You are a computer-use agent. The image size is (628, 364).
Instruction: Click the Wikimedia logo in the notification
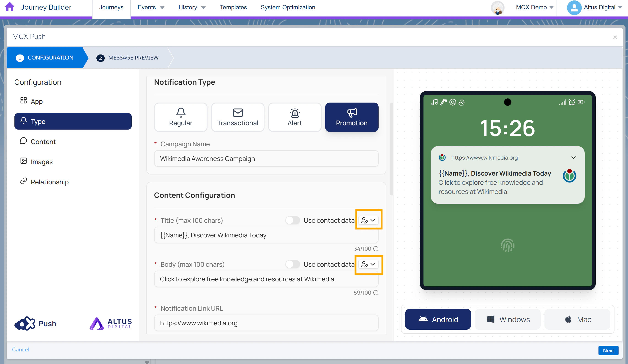[x=569, y=176]
